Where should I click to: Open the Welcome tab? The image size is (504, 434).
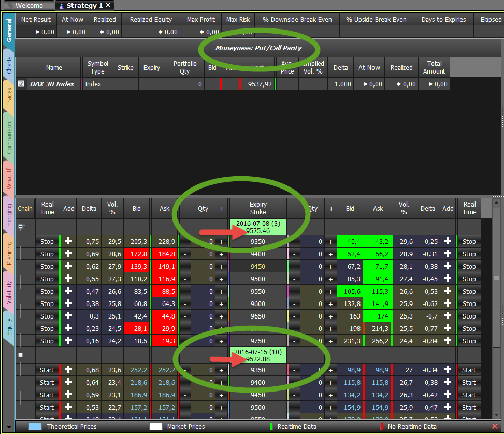click(x=29, y=6)
